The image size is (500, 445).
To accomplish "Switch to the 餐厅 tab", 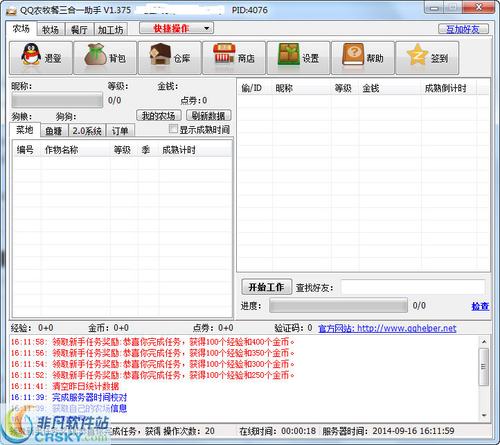I will click(x=79, y=30).
